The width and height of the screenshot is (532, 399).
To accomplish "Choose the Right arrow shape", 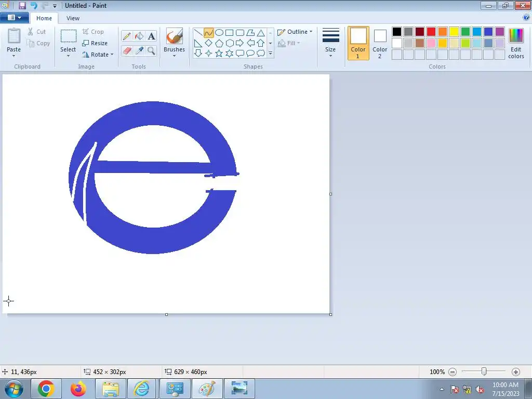I will pos(240,43).
